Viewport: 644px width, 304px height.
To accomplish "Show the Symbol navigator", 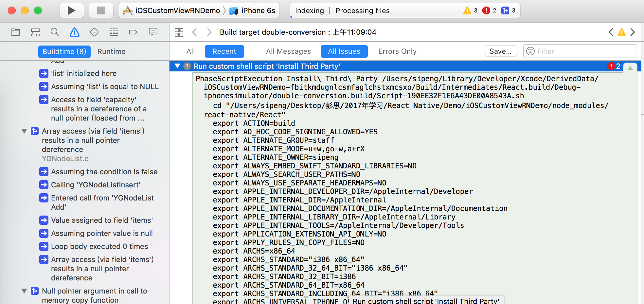I will pyautogui.click(x=35, y=32).
